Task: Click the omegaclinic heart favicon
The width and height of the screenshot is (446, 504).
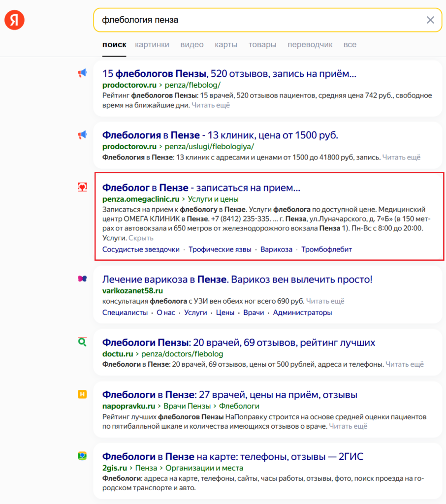Action: click(82, 187)
